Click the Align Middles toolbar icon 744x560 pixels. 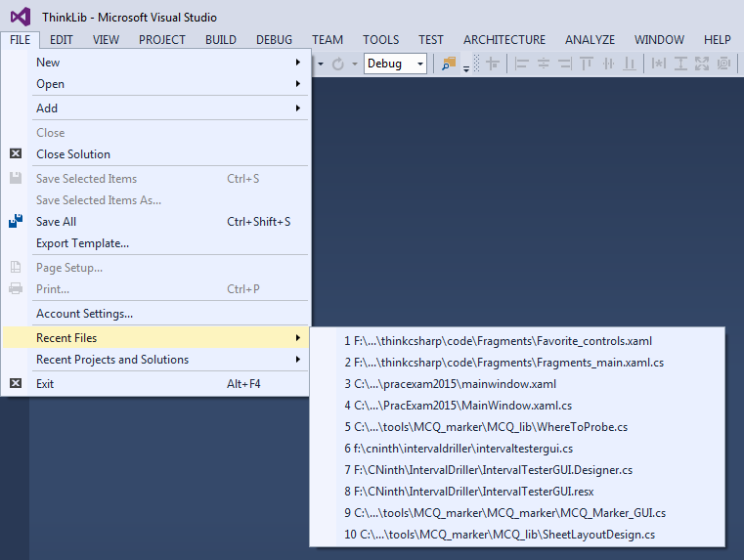pos(608,64)
